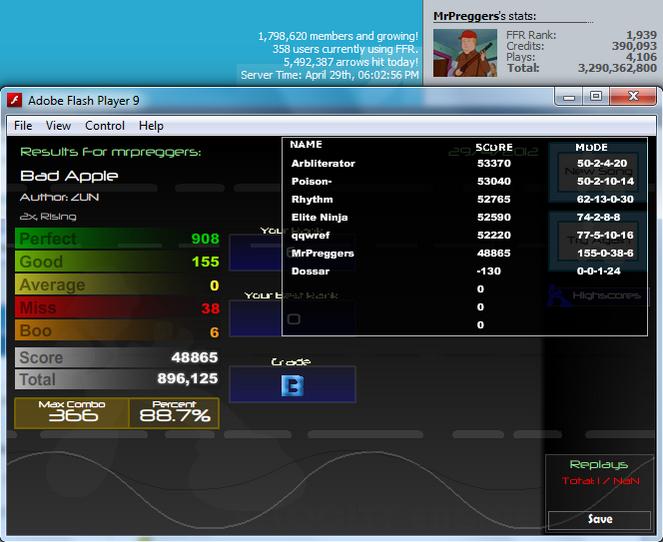
Task: Click the Dossar highscore entry
Action: [464, 271]
